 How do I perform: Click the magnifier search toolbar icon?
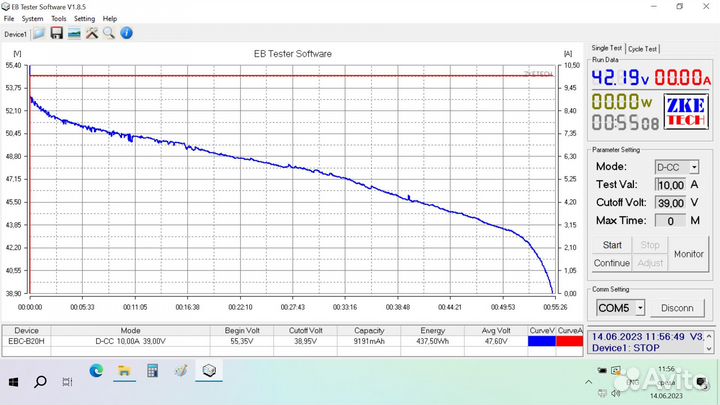tap(109, 33)
